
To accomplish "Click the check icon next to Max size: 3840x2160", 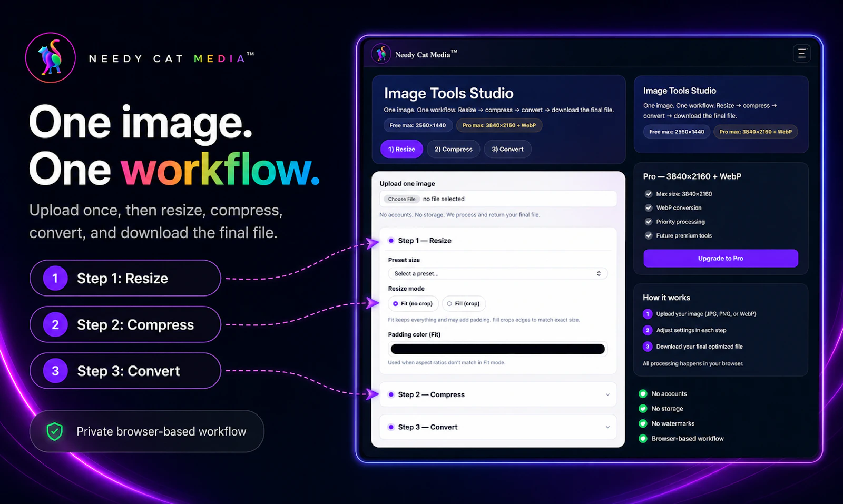I will pos(649,194).
